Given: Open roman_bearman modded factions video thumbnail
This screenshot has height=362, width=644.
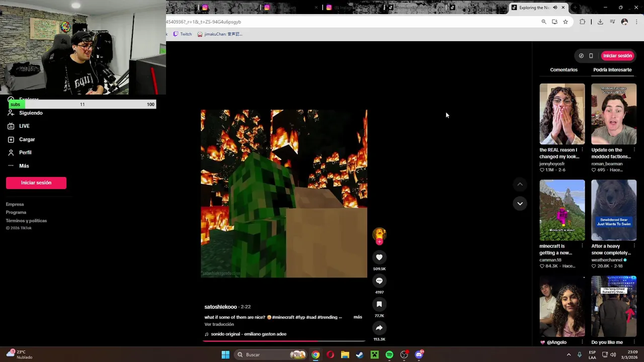Looking at the screenshot, I should pyautogui.click(x=614, y=114).
